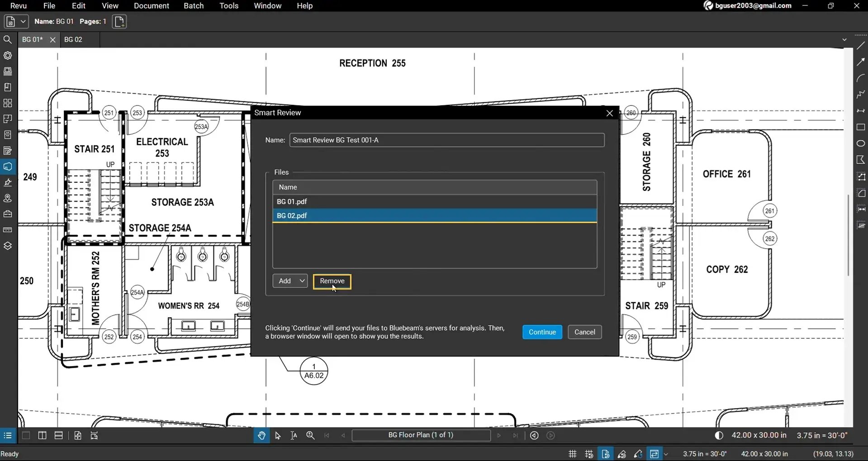Select the Arc markup tool
Viewport: 868px width, 461px height.
pyautogui.click(x=861, y=78)
